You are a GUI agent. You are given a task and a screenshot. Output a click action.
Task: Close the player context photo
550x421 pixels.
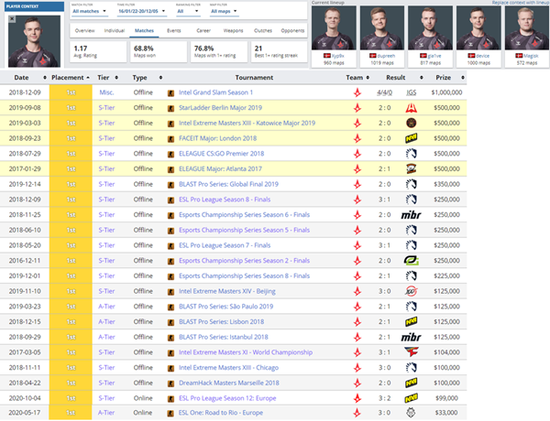click(x=12, y=19)
